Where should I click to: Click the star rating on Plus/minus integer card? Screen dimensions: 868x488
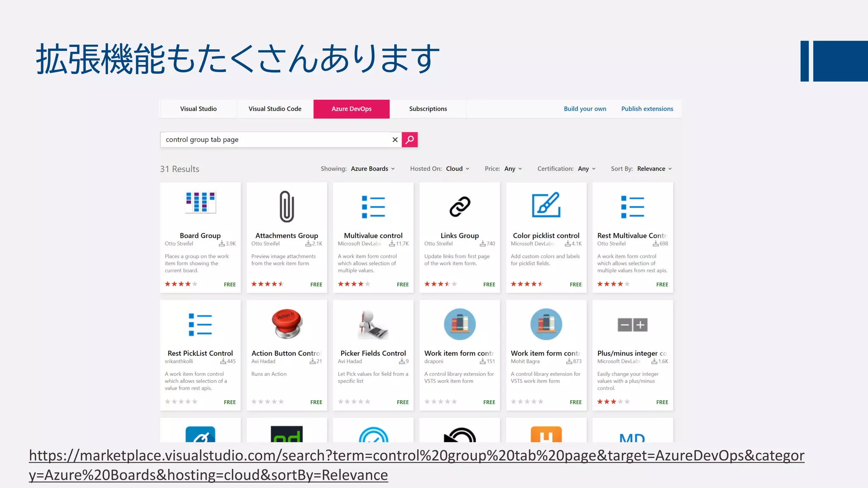pyautogui.click(x=613, y=402)
